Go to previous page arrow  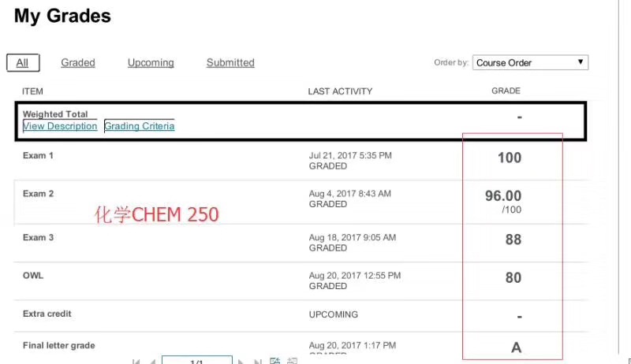pos(153,361)
